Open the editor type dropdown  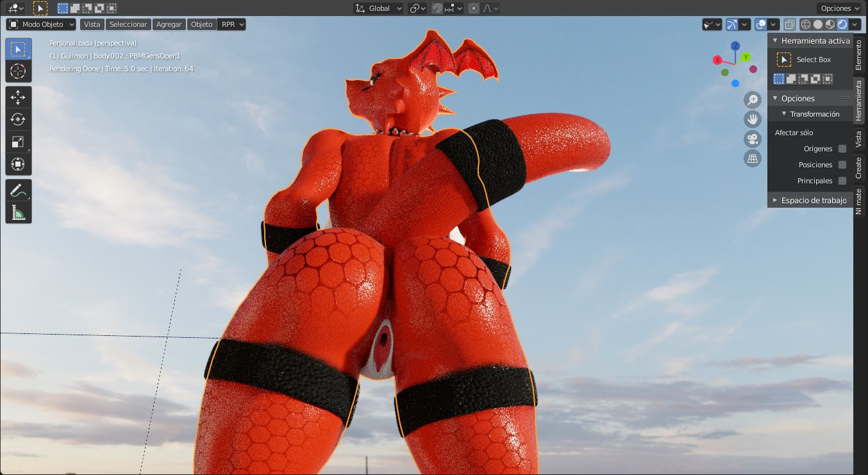[x=15, y=8]
